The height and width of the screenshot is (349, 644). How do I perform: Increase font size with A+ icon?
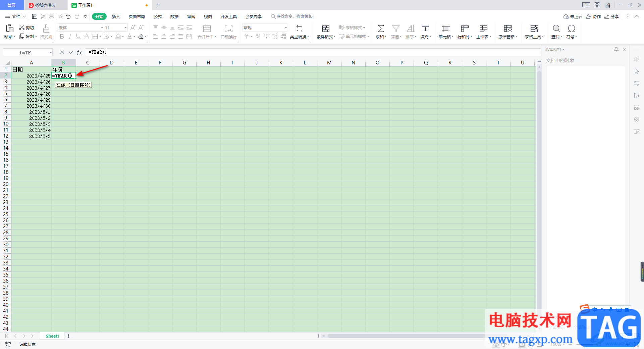(x=133, y=28)
